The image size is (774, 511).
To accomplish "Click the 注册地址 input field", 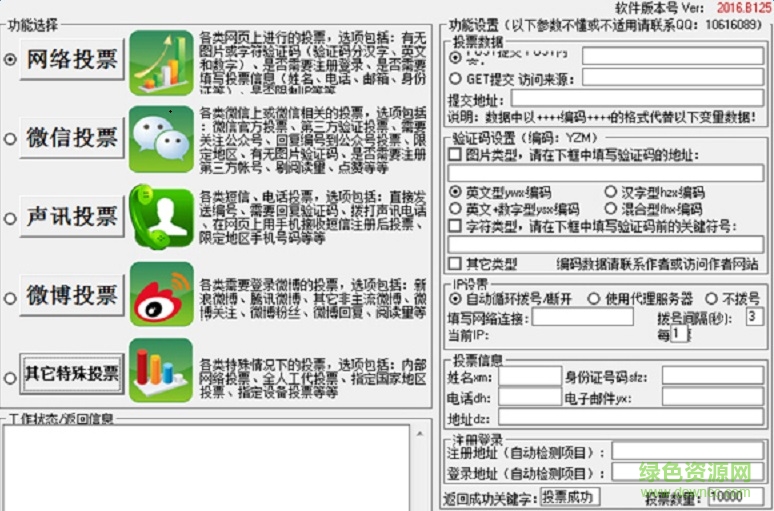I will (x=688, y=451).
